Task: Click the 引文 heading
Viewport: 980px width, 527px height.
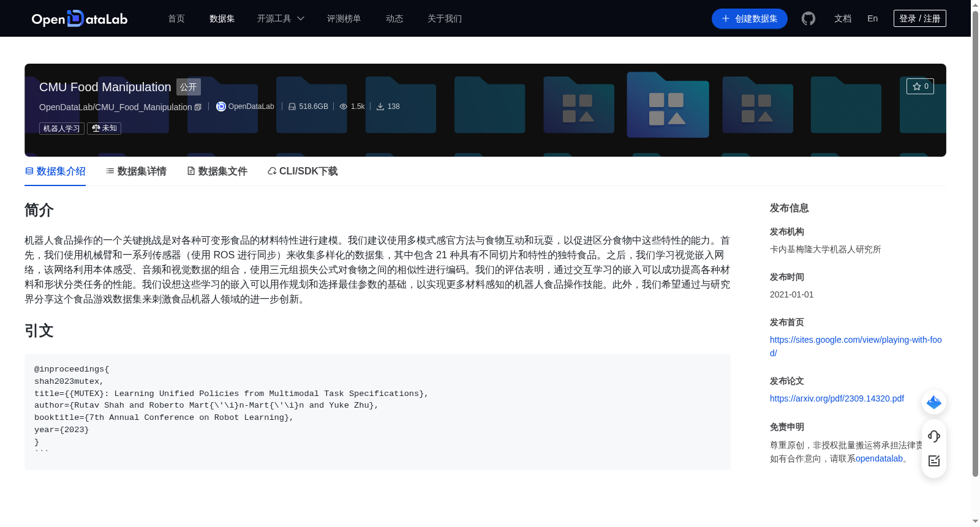Action: coord(39,331)
